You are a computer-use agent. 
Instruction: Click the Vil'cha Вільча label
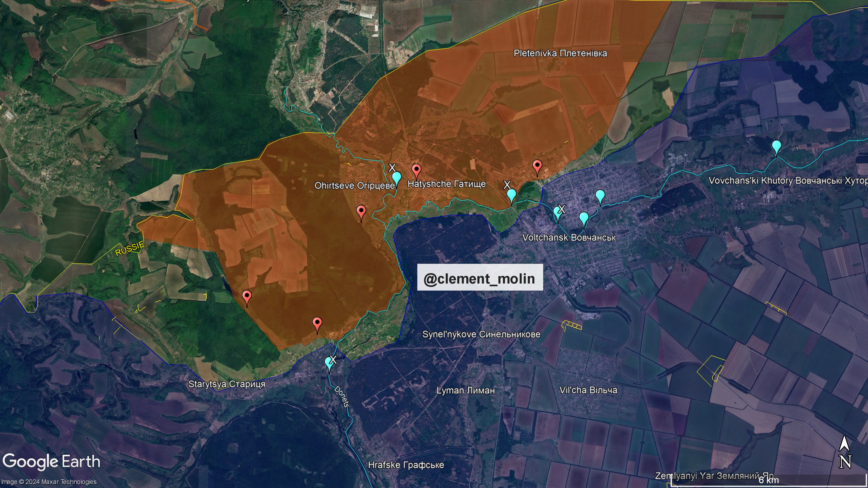[x=588, y=390]
